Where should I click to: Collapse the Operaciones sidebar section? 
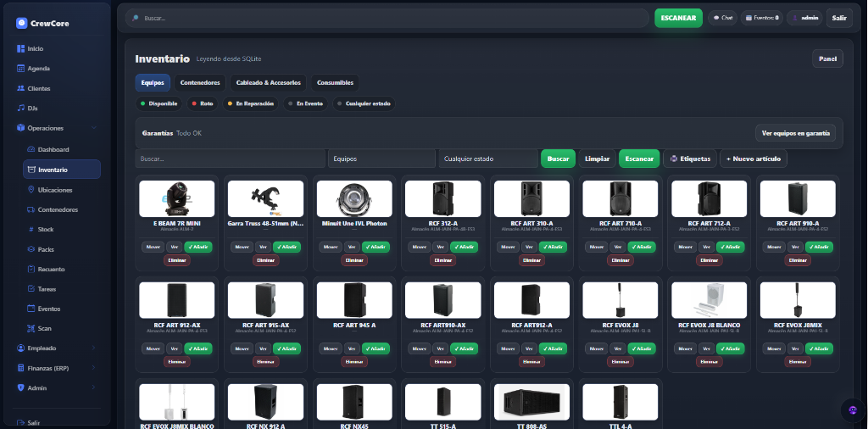[93, 128]
